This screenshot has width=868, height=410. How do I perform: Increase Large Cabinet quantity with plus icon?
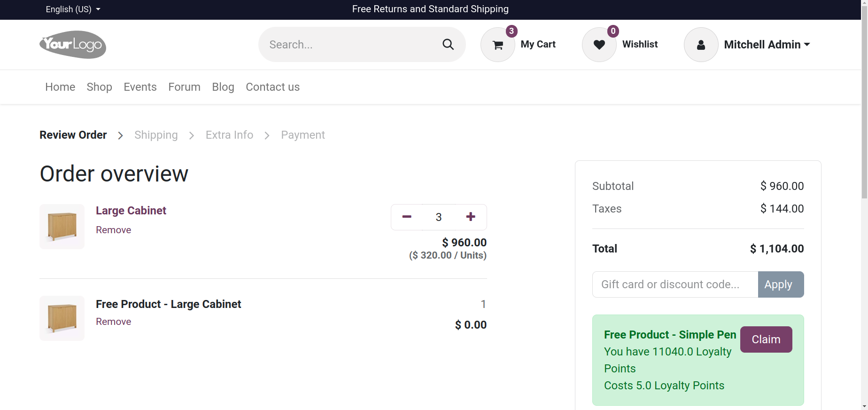pos(470,217)
